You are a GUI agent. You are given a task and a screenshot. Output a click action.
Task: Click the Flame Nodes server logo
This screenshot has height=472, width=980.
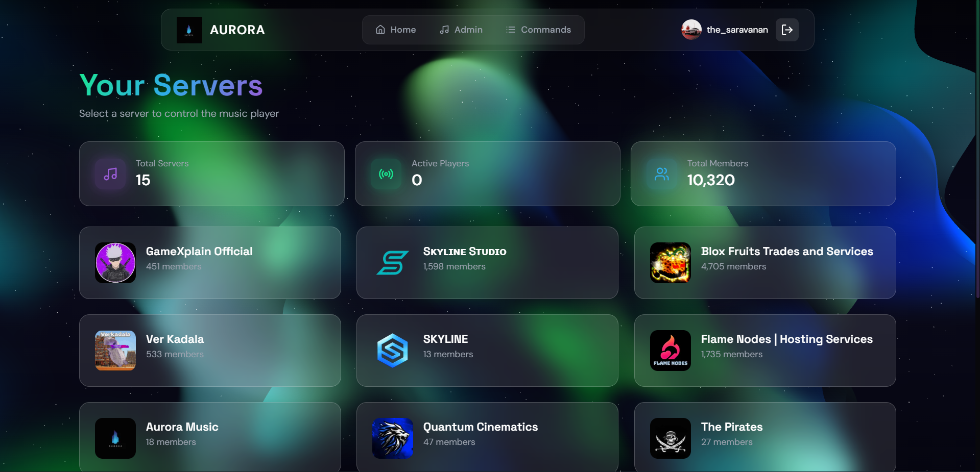pos(671,351)
